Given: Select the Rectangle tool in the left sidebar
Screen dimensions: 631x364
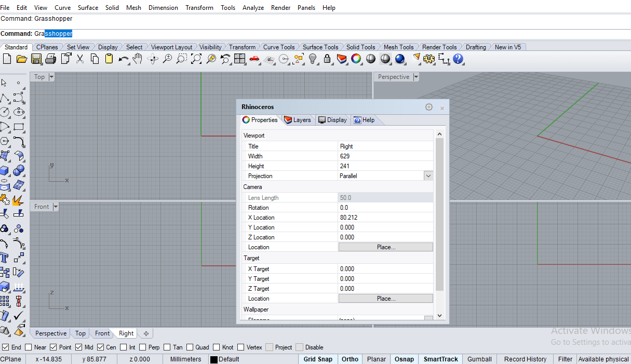Looking at the screenshot, I should tap(19, 126).
